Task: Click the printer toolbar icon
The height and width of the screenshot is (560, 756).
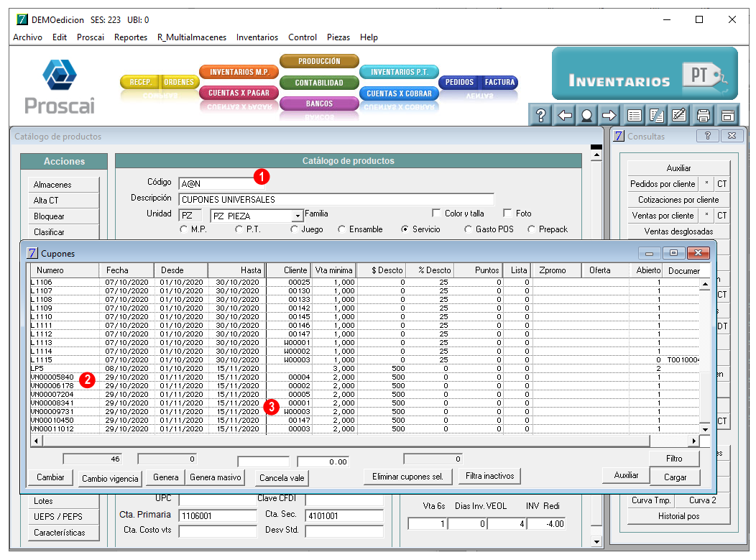Action: [x=704, y=115]
